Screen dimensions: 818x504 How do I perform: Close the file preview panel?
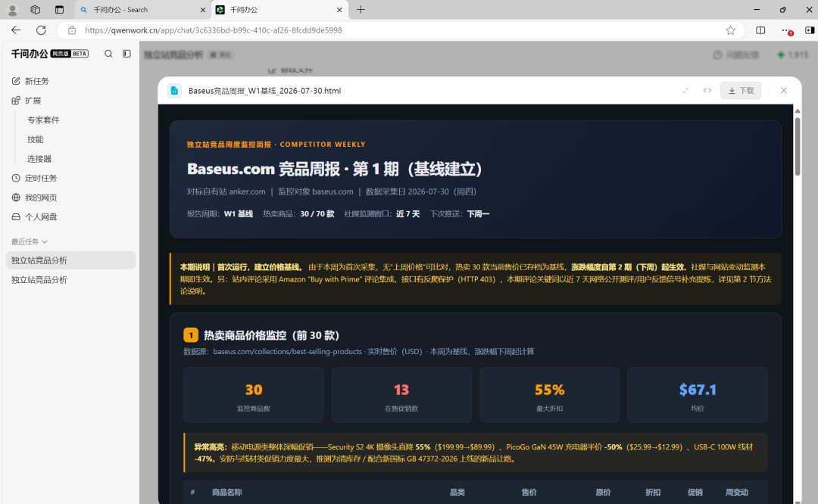tap(784, 91)
